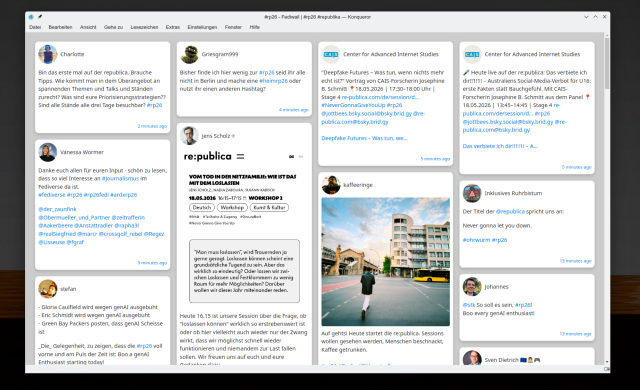Open the Ansicht menu
The height and width of the screenshot is (390, 640).
(88, 27)
